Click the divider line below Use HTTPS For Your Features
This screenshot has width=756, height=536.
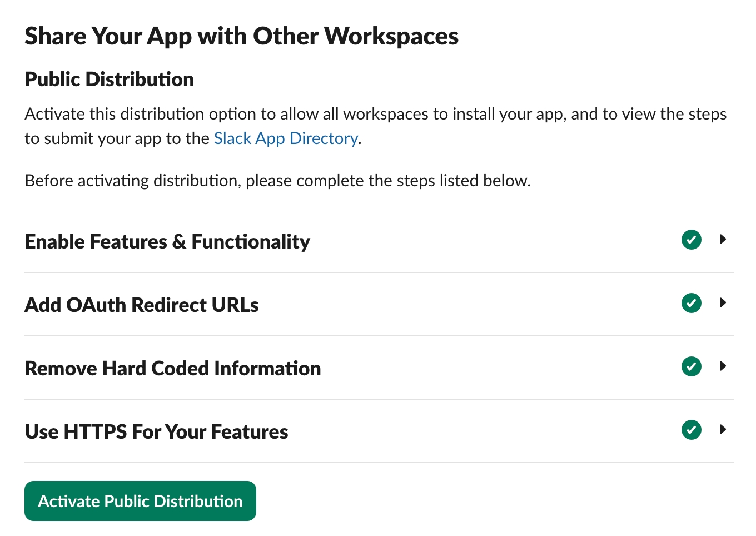pos(379,463)
